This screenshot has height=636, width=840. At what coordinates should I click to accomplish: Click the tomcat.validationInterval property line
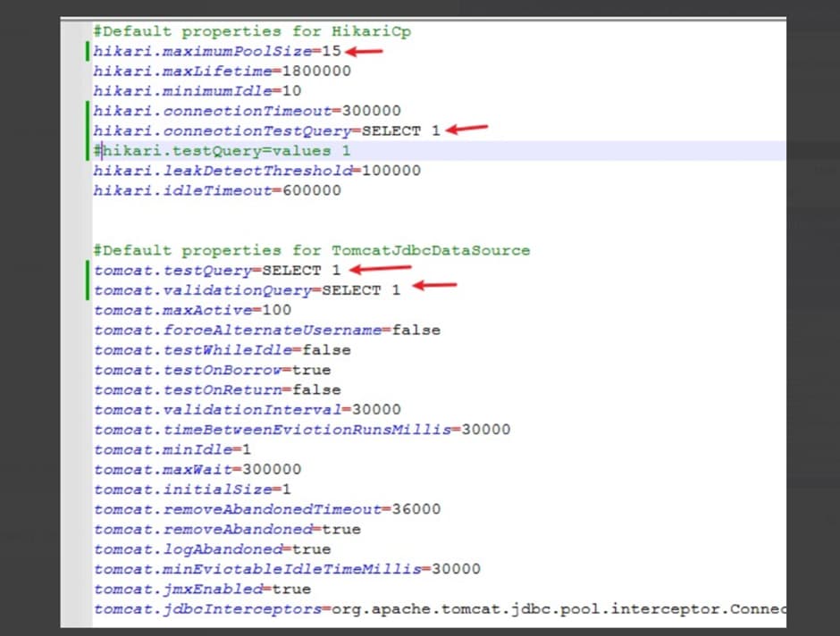(x=247, y=410)
